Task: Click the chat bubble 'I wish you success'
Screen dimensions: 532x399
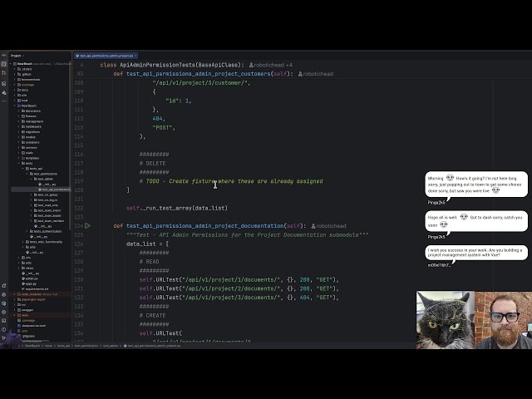Action: point(476,253)
